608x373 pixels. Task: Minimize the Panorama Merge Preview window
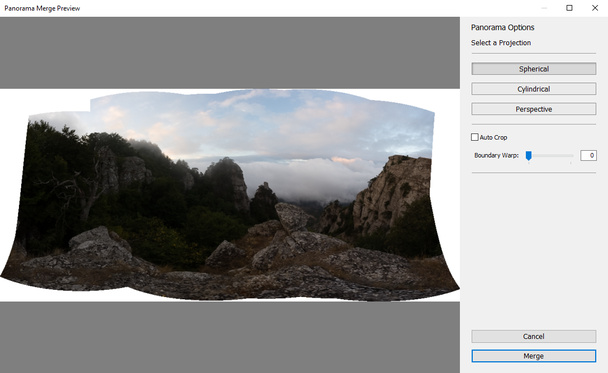[x=544, y=8]
